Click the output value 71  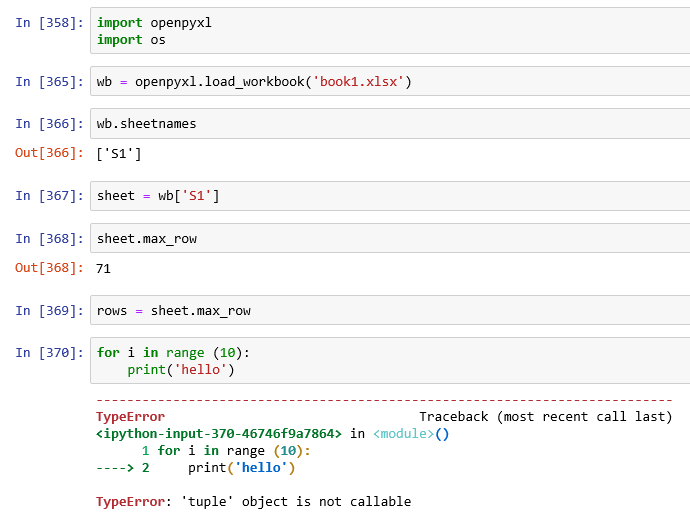click(104, 268)
